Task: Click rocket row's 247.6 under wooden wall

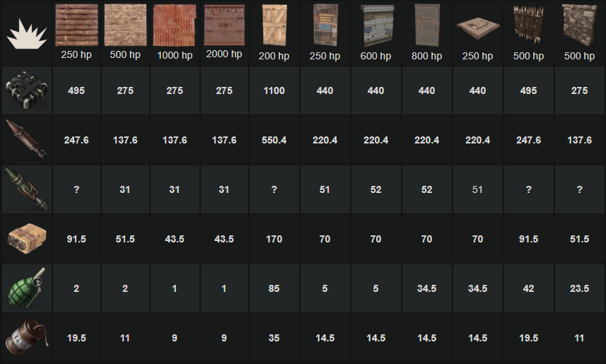Action: [76, 140]
